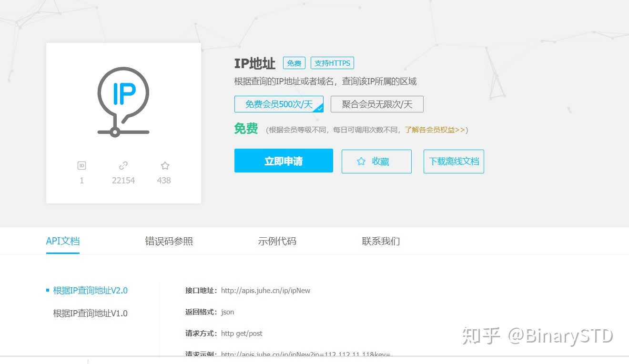Click the blue bullet beside 根据IP查询地址V2.0

pyautogui.click(x=47, y=290)
